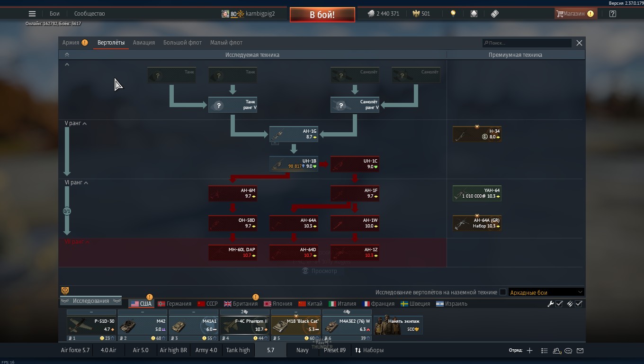Click the Танк ранг V requirement node
Image resolution: width=644 pixels, height=364 pixels.
[233, 105]
